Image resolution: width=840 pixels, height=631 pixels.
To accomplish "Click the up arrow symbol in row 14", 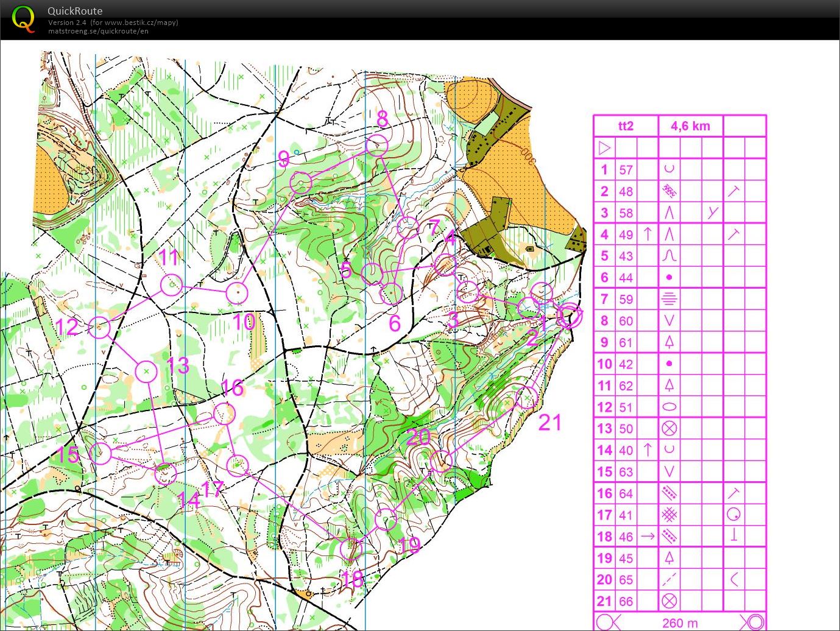I will (648, 450).
